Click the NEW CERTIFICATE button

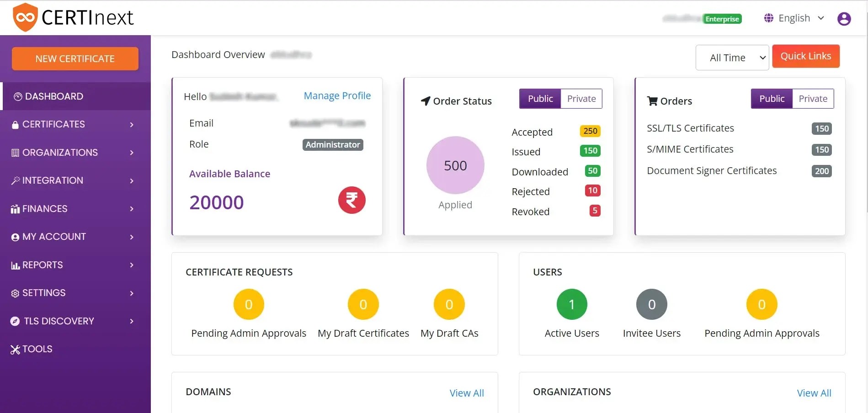point(75,58)
